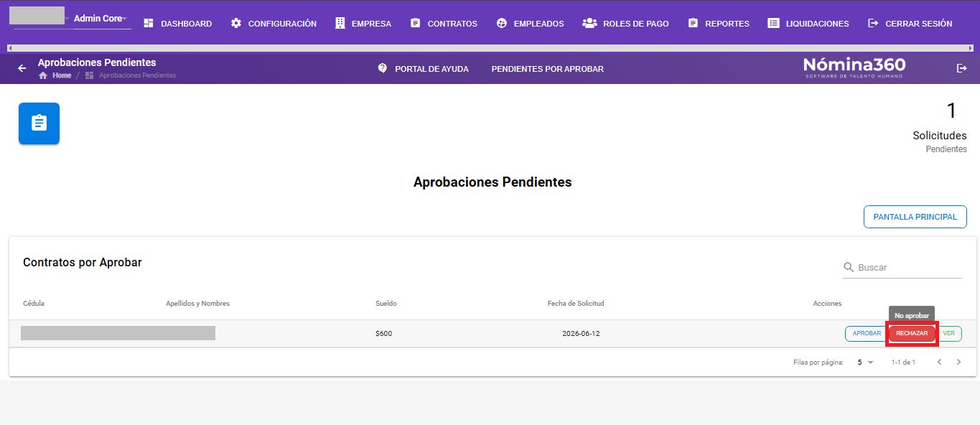Click the Liquidaciones list icon
The width and height of the screenshot is (980, 425).
pyautogui.click(x=773, y=24)
